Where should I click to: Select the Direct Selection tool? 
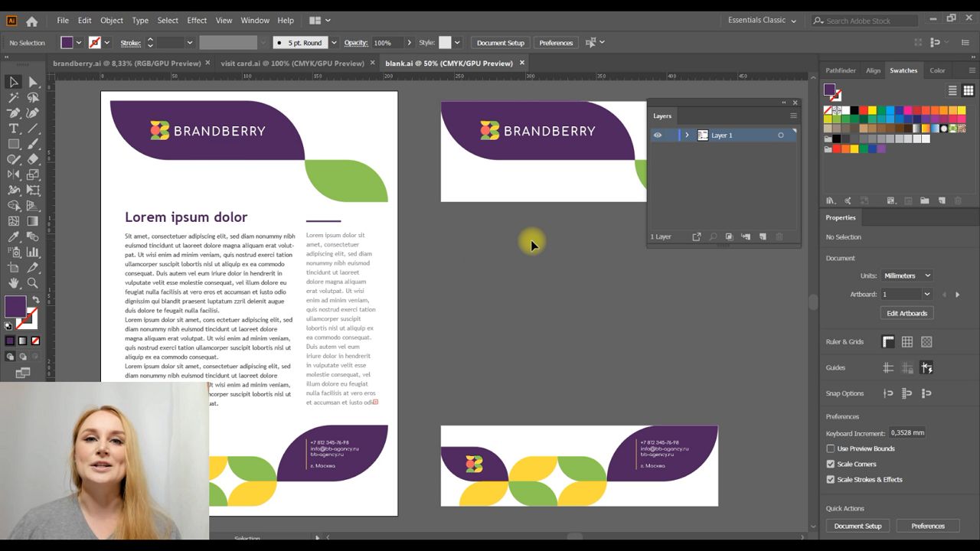pos(33,82)
